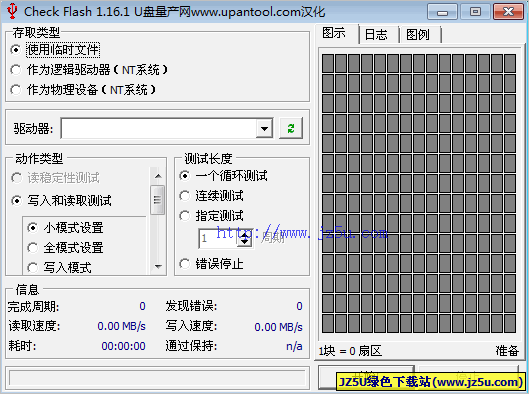The height and width of the screenshot is (394, 529).
Task: Select 全模式设置 radio button
Action: click(65, 248)
